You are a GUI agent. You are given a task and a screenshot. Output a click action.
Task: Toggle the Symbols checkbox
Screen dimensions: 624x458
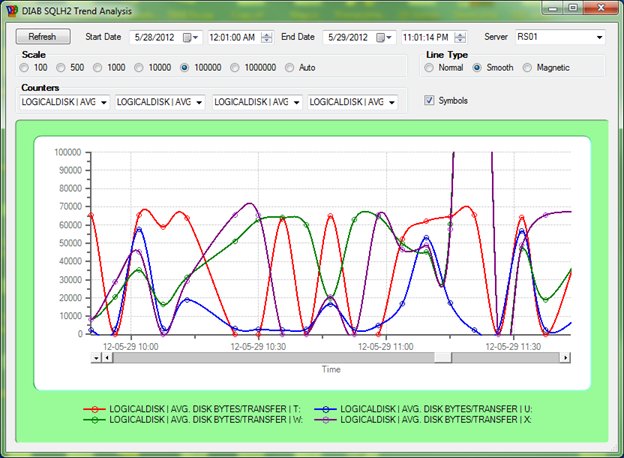pyautogui.click(x=446, y=100)
